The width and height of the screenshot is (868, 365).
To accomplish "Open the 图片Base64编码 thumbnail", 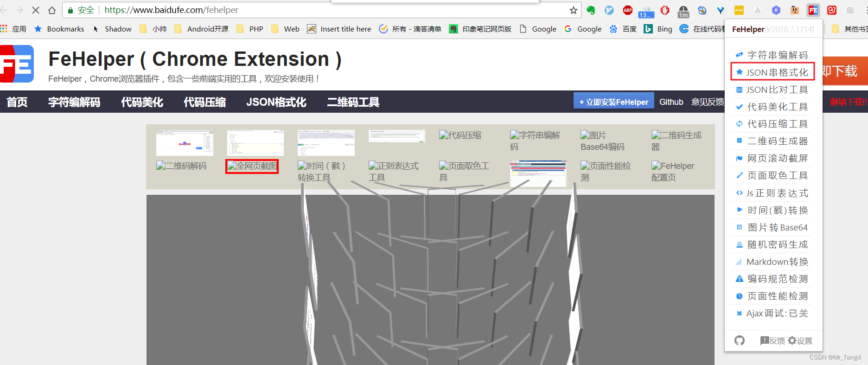I will pos(603,141).
